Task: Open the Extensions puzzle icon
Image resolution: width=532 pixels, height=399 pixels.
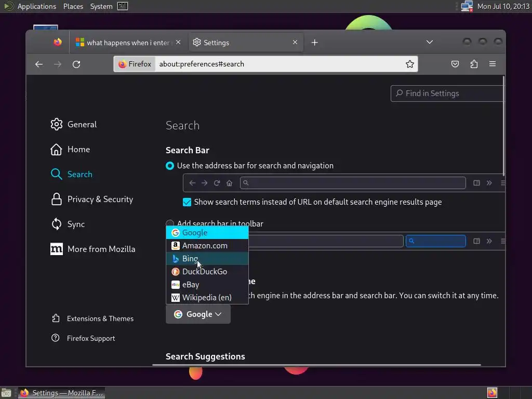Action: point(474,64)
